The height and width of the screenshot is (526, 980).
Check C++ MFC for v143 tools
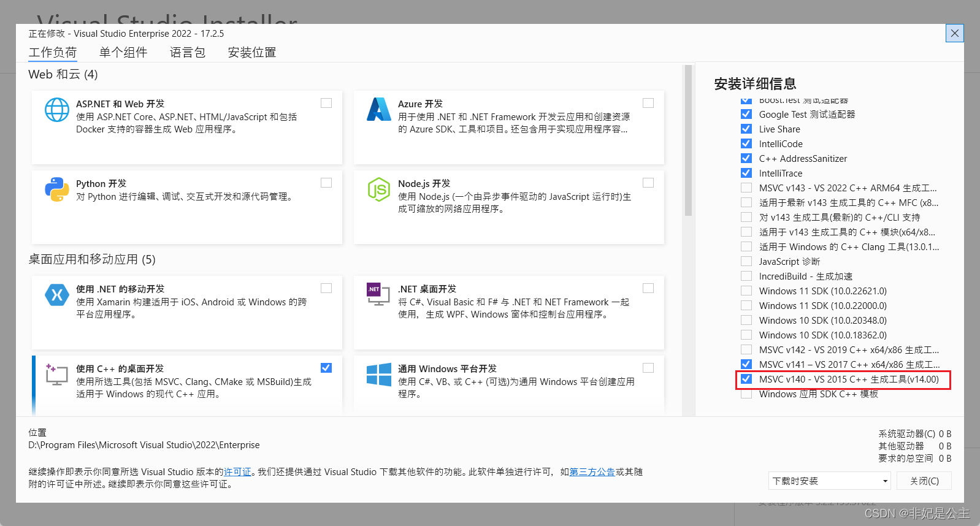point(746,202)
